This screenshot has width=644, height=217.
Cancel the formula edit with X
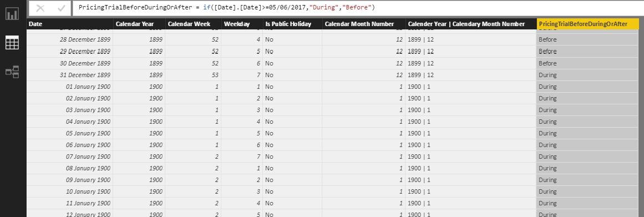point(40,8)
